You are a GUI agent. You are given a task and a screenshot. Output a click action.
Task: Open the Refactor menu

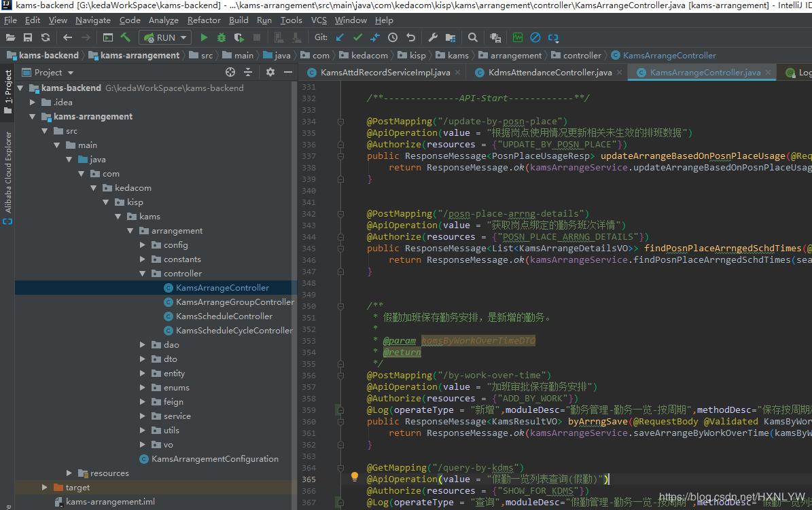204,20
